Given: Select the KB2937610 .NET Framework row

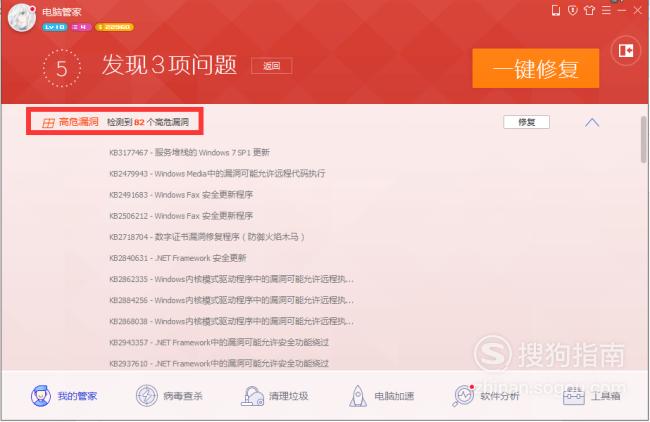Looking at the screenshot, I should pos(219,364).
